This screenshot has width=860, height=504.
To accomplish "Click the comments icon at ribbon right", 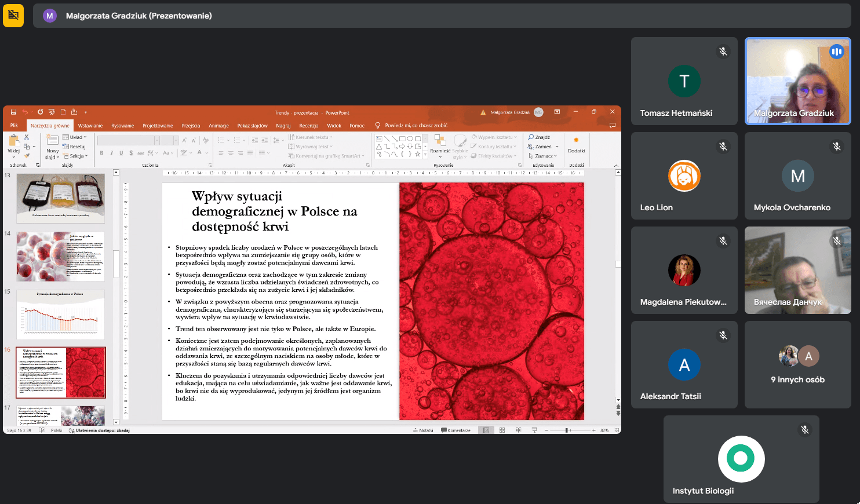I will [x=613, y=125].
